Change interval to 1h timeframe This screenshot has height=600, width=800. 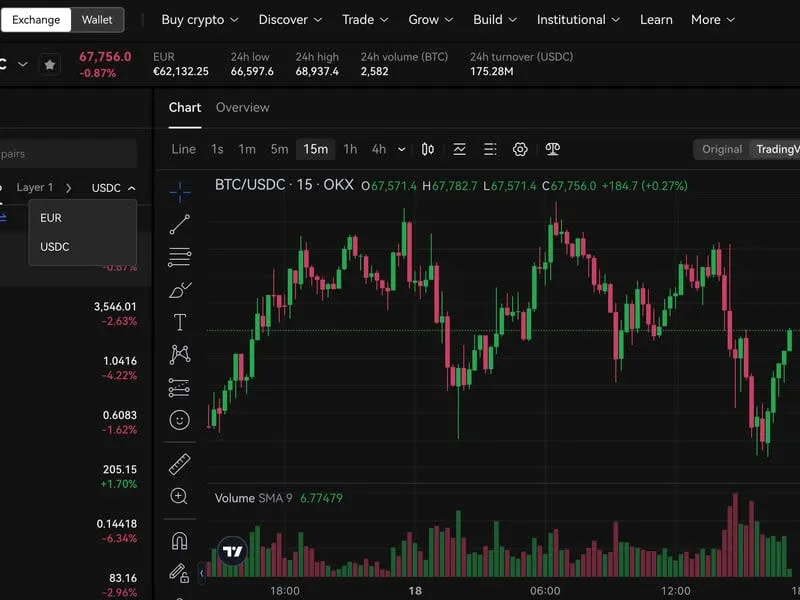pyautogui.click(x=349, y=148)
